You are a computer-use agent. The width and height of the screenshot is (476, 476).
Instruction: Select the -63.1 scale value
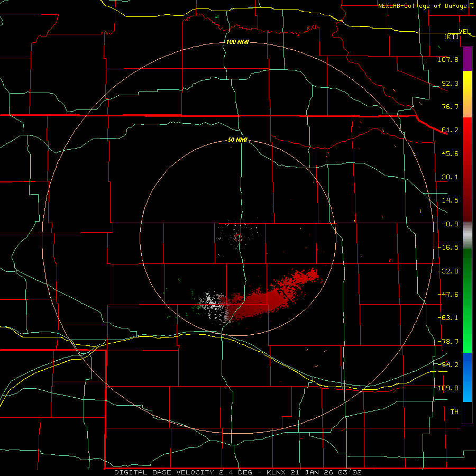coord(448,318)
